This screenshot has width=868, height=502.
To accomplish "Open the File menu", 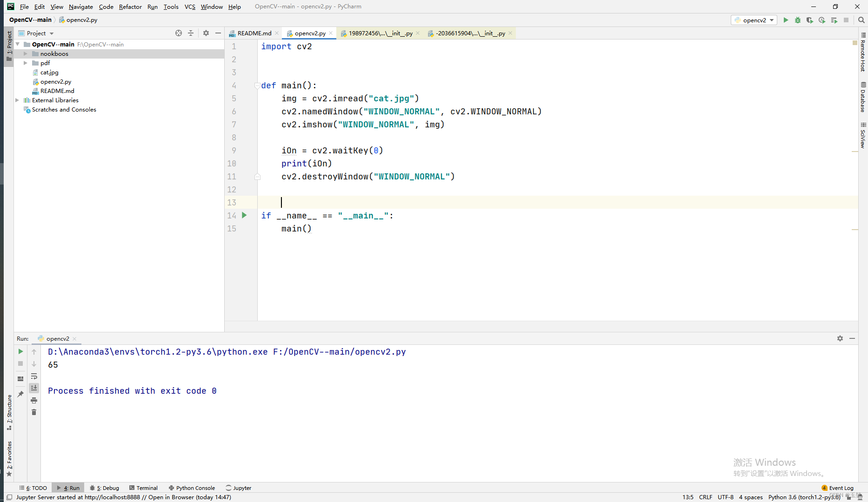I will [x=24, y=7].
